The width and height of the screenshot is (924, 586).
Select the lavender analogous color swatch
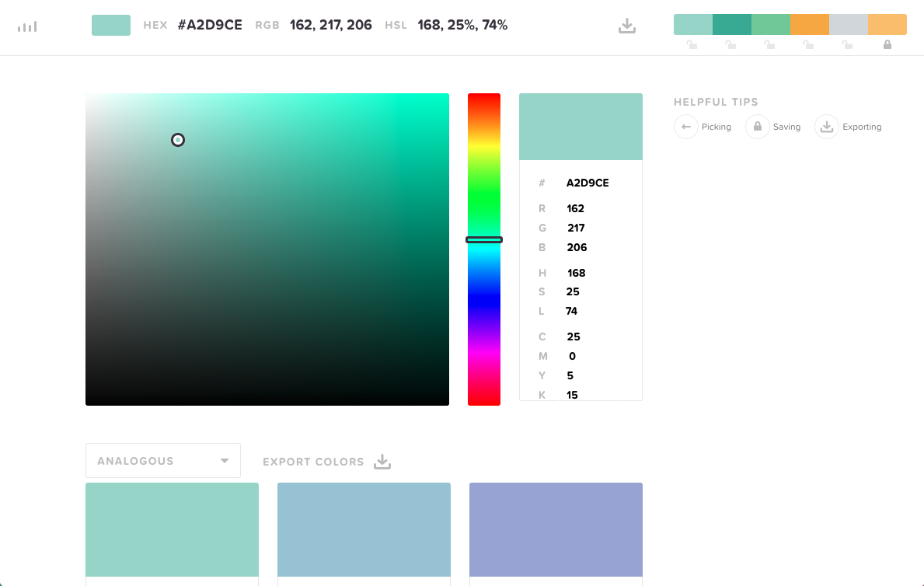(x=556, y=529)
